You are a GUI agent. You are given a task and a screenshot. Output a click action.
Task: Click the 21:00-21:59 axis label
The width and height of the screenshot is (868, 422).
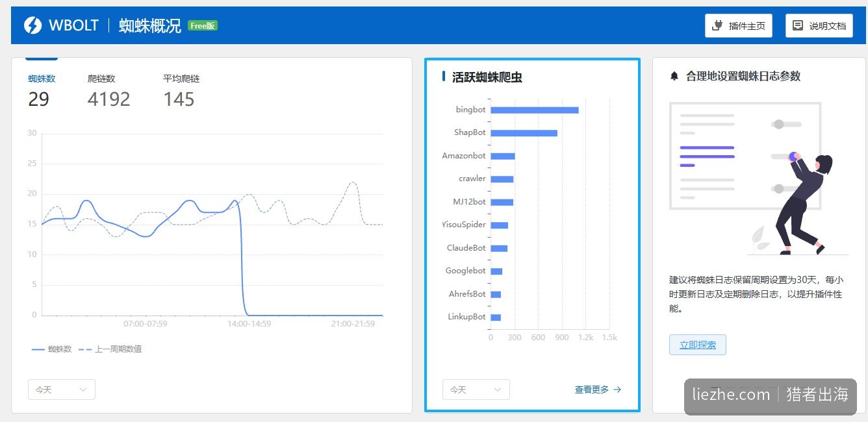(x=353, y=323)
